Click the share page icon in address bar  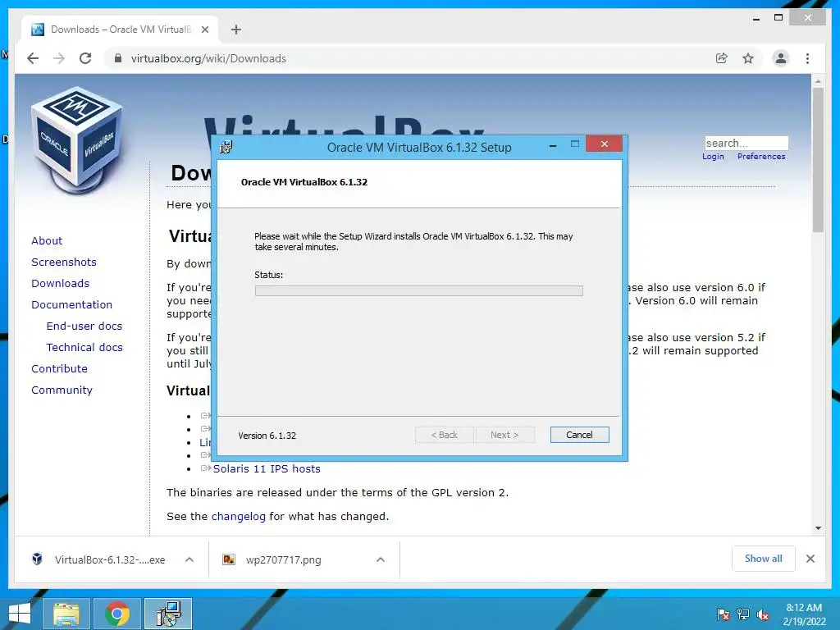[722, 58]
